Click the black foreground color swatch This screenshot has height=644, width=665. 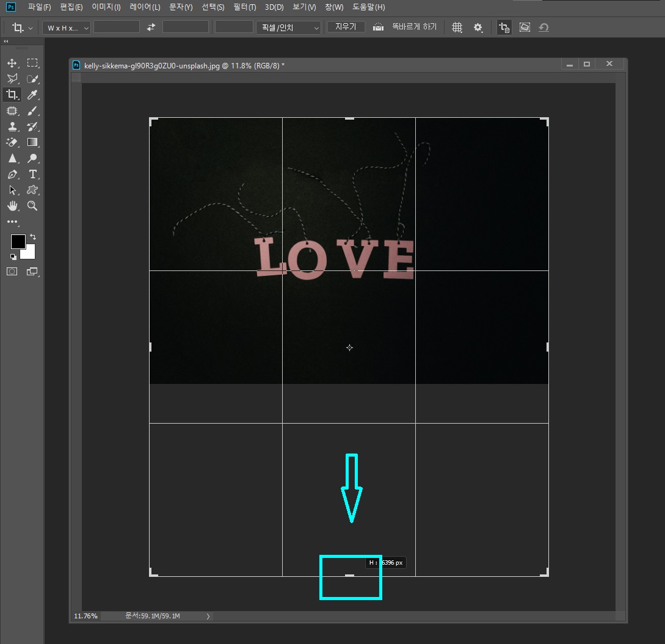coord(17,241)
